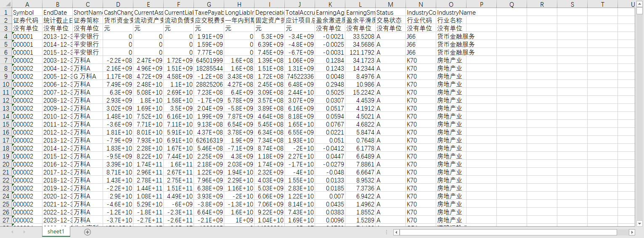Select column R header
644x238 pixels.
[x=542, y=4]
